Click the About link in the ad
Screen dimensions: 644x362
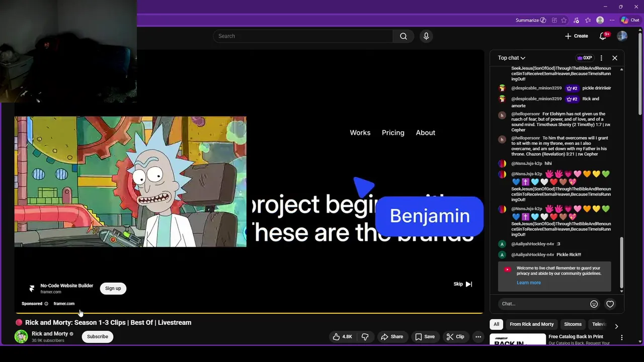(x=426, y=133)
